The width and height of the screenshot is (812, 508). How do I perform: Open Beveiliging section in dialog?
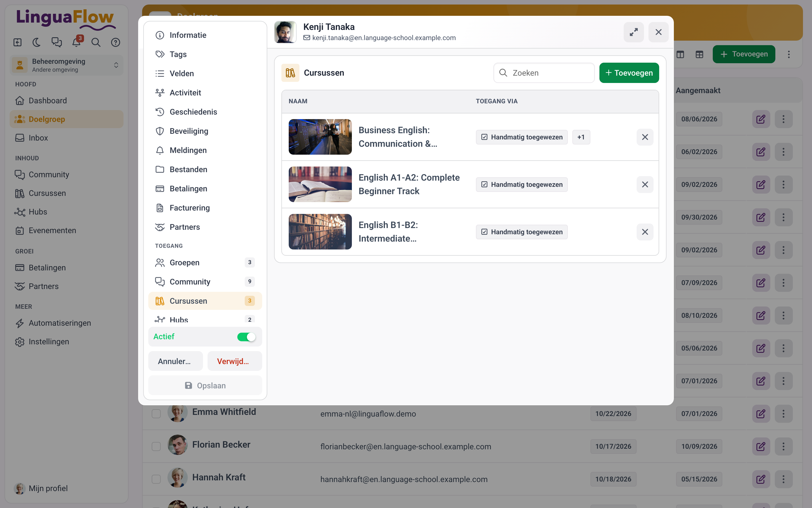[205, 131]
